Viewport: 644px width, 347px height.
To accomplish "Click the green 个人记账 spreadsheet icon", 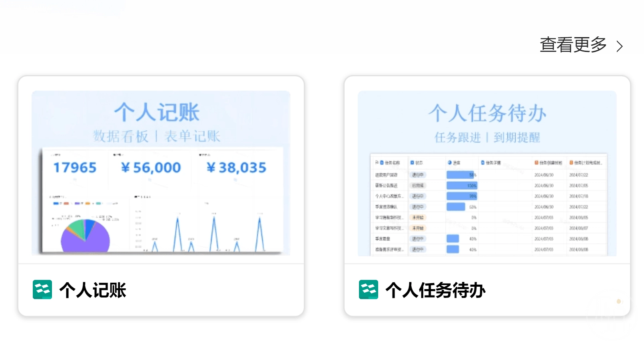I will pyautogui.click(x=42, y=289).
